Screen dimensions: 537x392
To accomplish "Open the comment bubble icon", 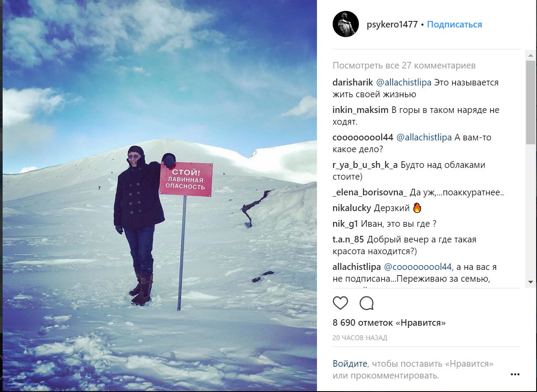I will pyautogui.click(x=367, y=303).
